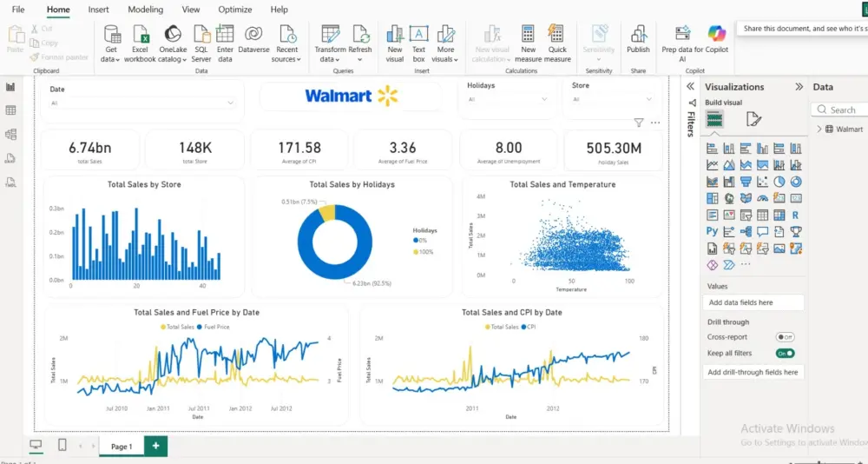
Task: Select the Gauge visual
Action: coord(762,198)
